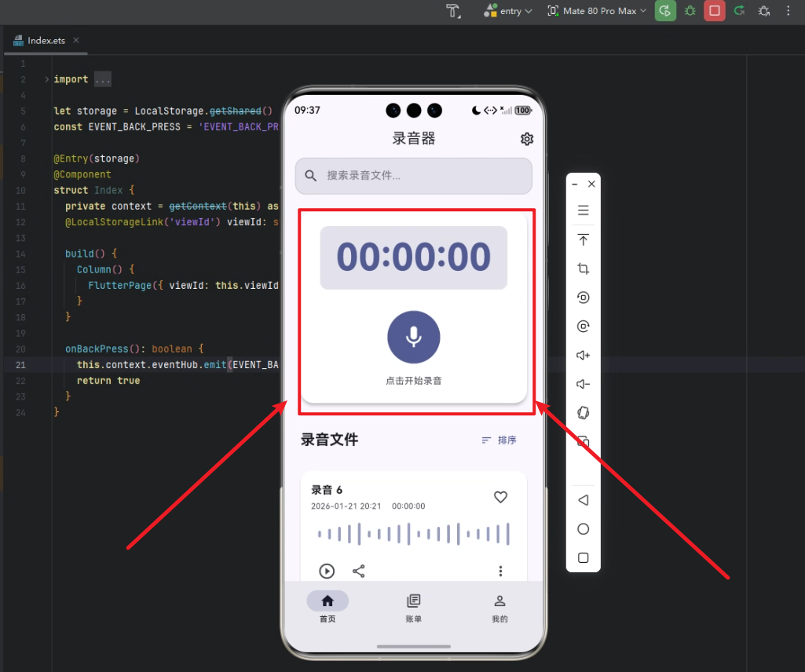Minimize the emulator toolbar panel
805x672 pixels.
coord(575,184)
